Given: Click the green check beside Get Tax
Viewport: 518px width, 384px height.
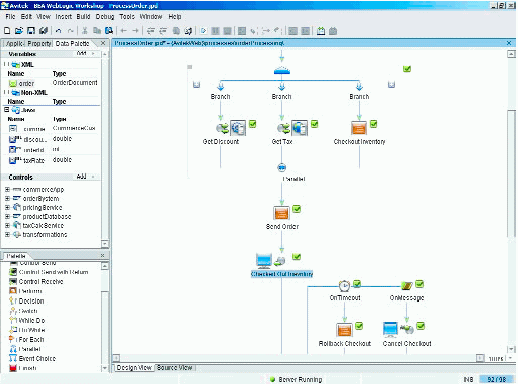Looking at the screenshot, I should (x=314, y=124).
